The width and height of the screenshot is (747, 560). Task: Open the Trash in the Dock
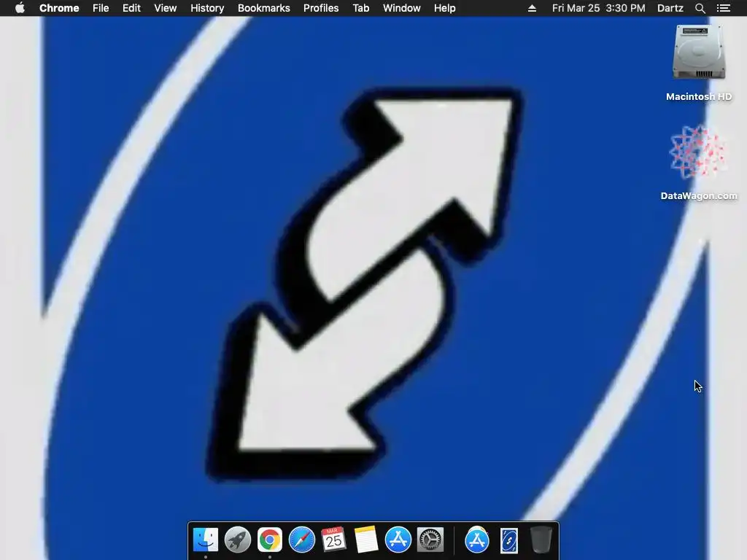pos(541,540)
